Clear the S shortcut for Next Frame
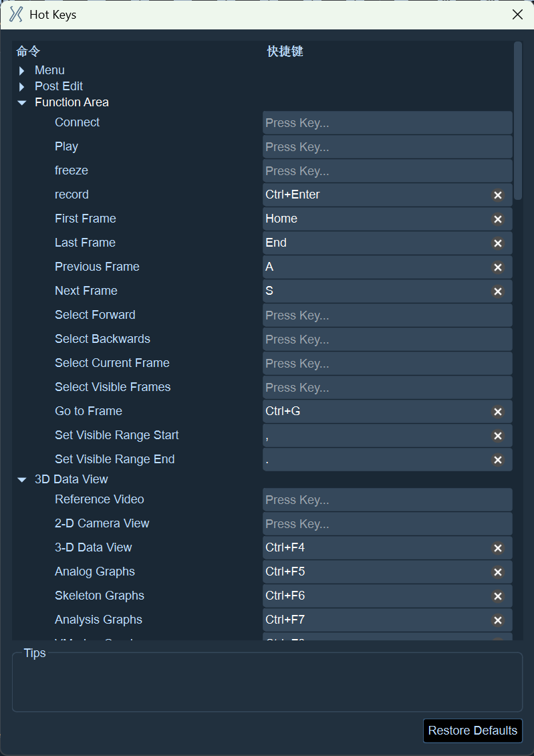Screen dimensions: 534x756 [498, 291]
